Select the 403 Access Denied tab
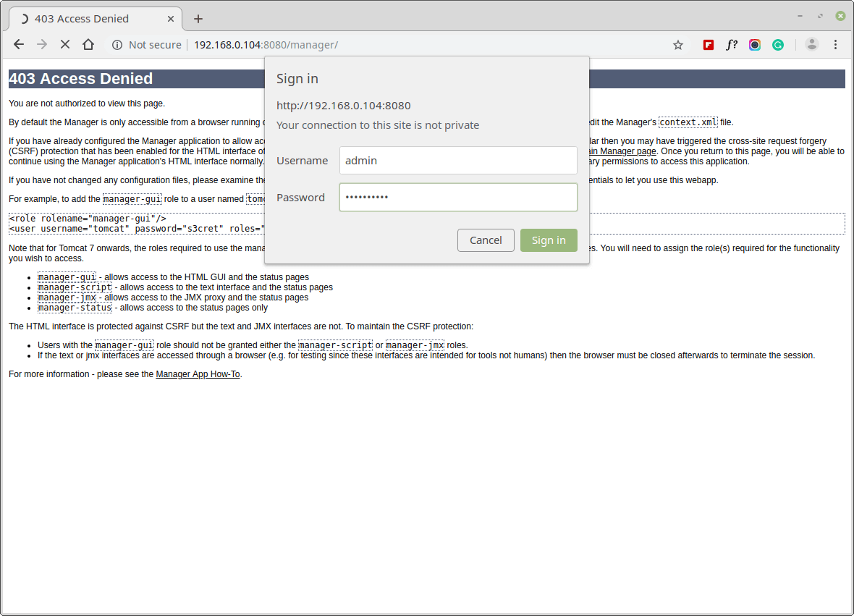854x616 pixels. (x=96, y=19)
